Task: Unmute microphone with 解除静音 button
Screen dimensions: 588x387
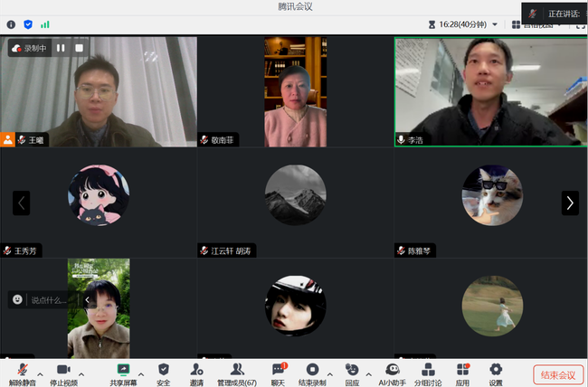Action: 22,371
